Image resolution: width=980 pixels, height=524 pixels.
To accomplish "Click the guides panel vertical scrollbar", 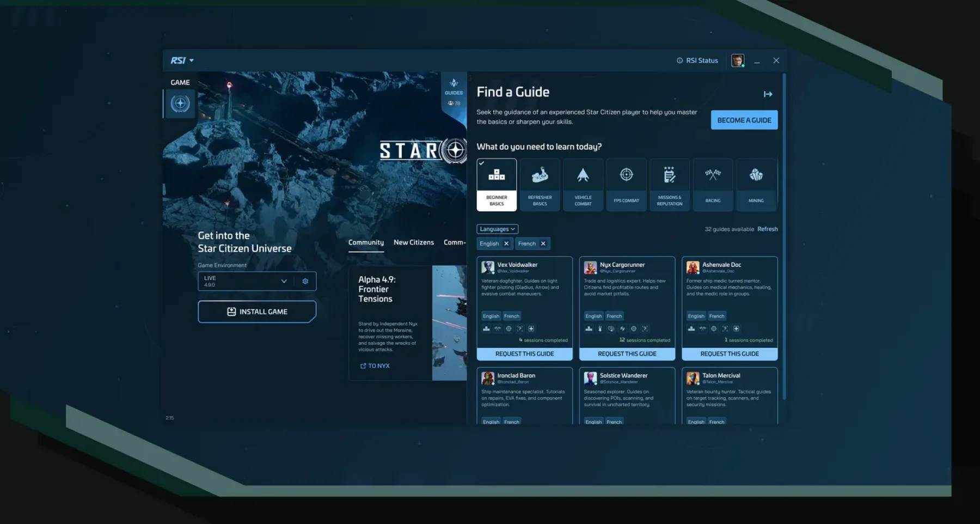I will click(x=785, y=237).
